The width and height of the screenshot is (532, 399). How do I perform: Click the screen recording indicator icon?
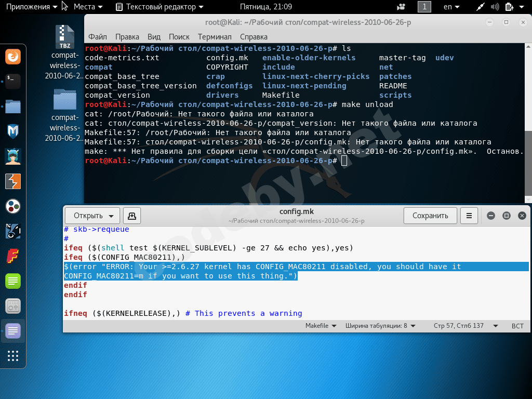pyautogui.click(x=401, y=7)
